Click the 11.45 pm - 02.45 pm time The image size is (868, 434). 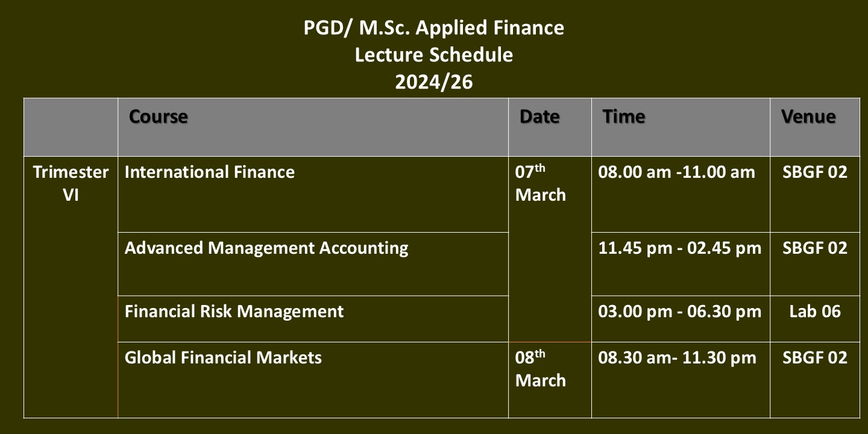tap(679, 248)
